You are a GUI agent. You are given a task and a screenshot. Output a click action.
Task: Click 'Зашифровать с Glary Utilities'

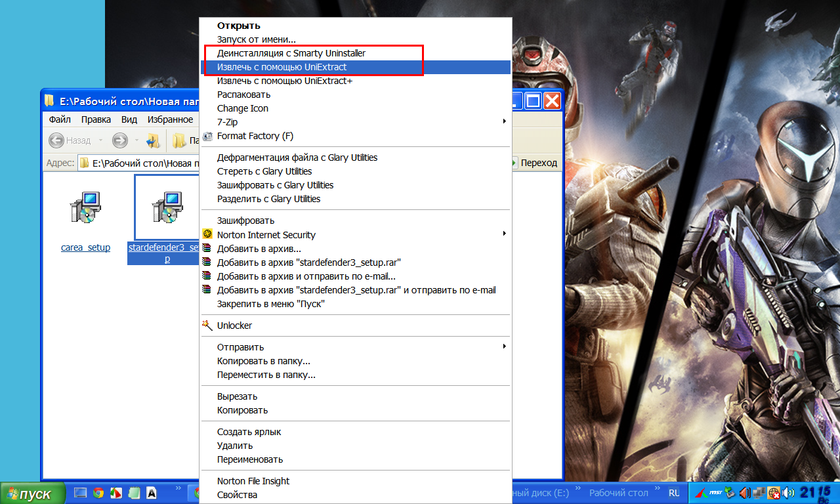pyautogui.click(x=355, y=185)
